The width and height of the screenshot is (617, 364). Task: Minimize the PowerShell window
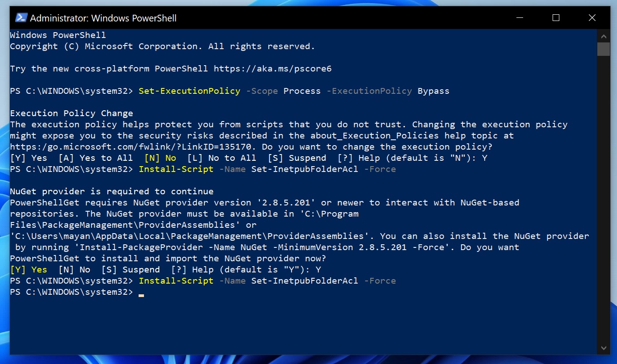pos(520,18)
